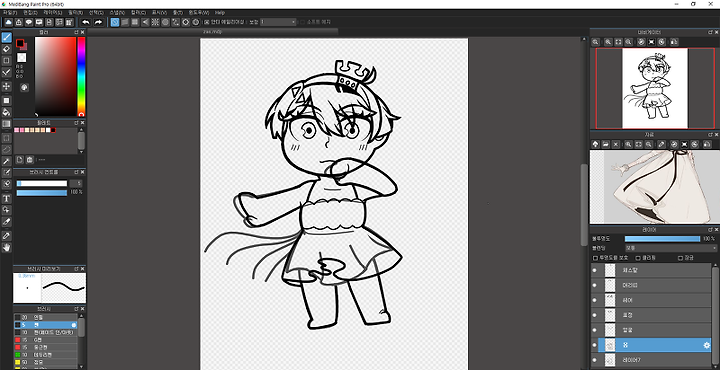This screenshot has height=370, width=720.
Task: Open the 보정 correction dropdown
Action: click(278, 22)
